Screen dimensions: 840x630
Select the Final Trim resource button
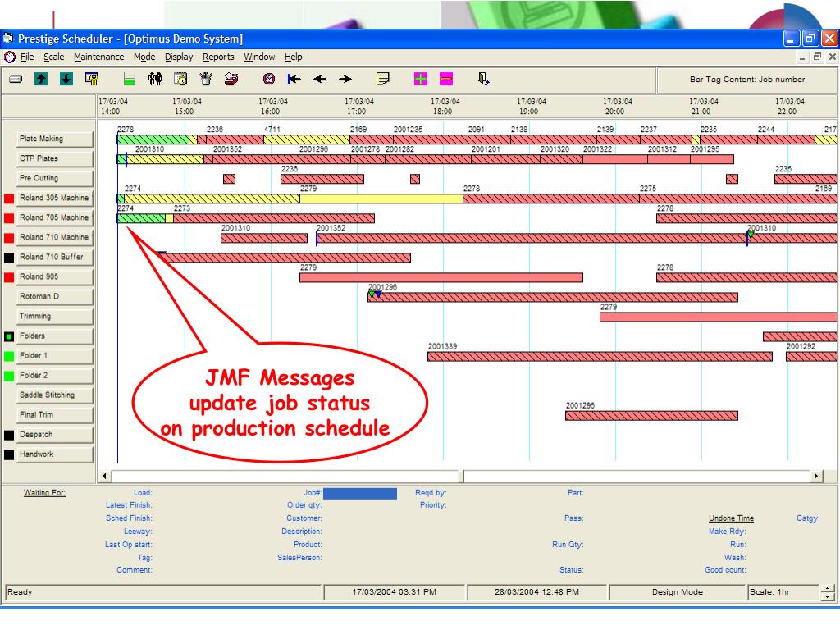(55, 415)
